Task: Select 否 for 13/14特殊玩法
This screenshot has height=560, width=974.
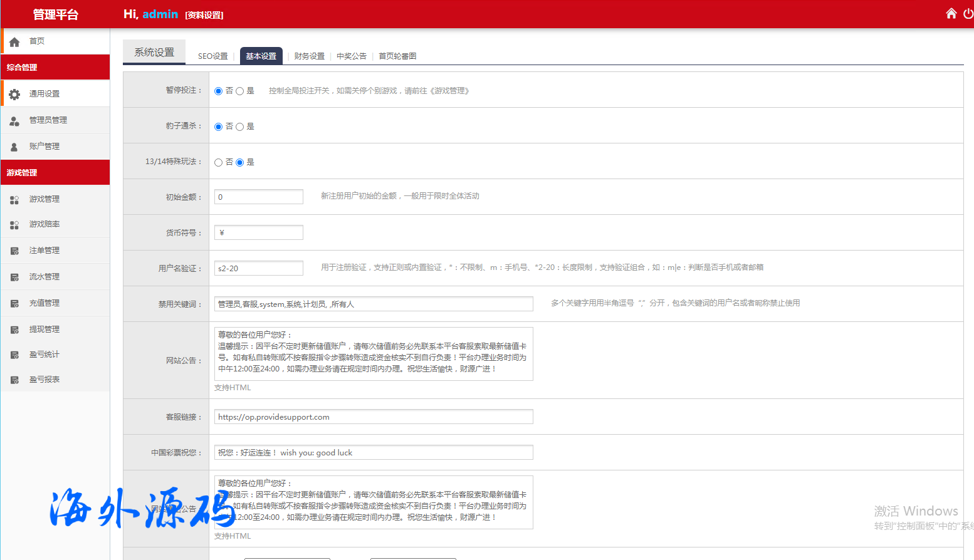Action: pos(219,163)
